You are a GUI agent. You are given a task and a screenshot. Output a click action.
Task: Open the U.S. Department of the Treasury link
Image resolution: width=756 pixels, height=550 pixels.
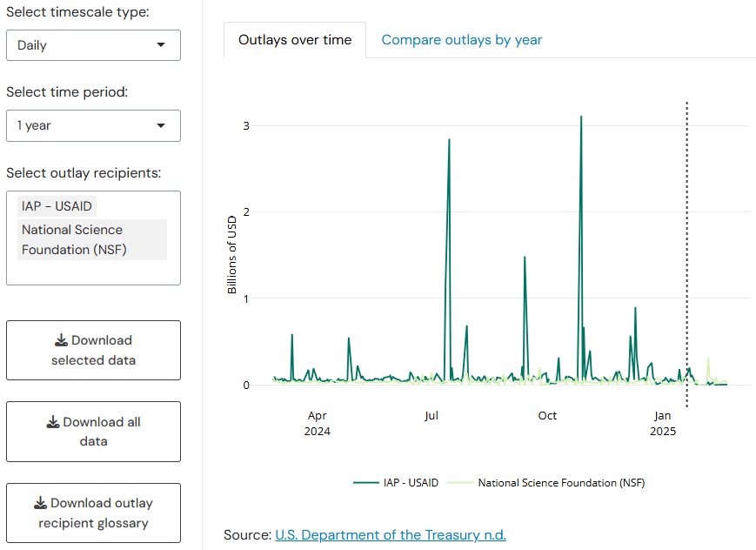[390, 534]
